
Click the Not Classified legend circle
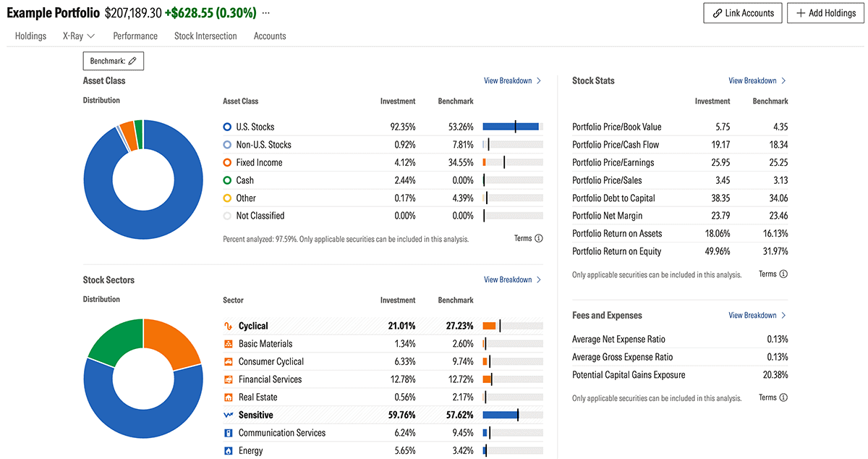pos(227,216)
